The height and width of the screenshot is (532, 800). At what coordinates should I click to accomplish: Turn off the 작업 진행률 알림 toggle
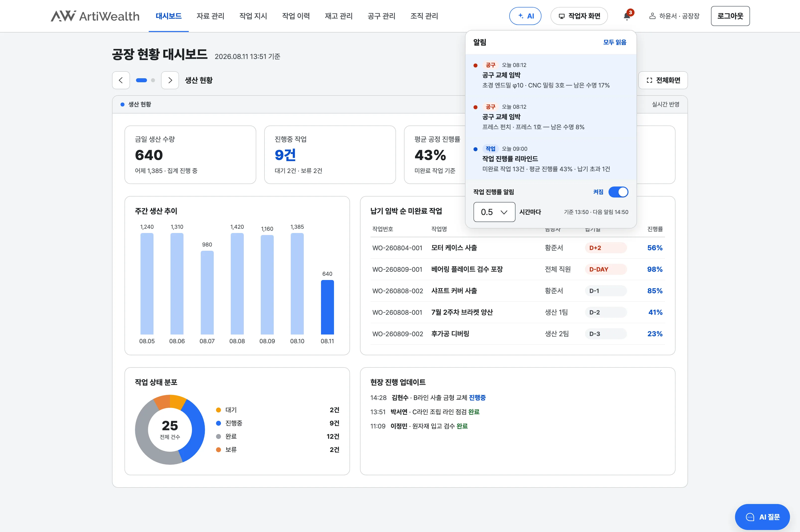coord(618,192)
